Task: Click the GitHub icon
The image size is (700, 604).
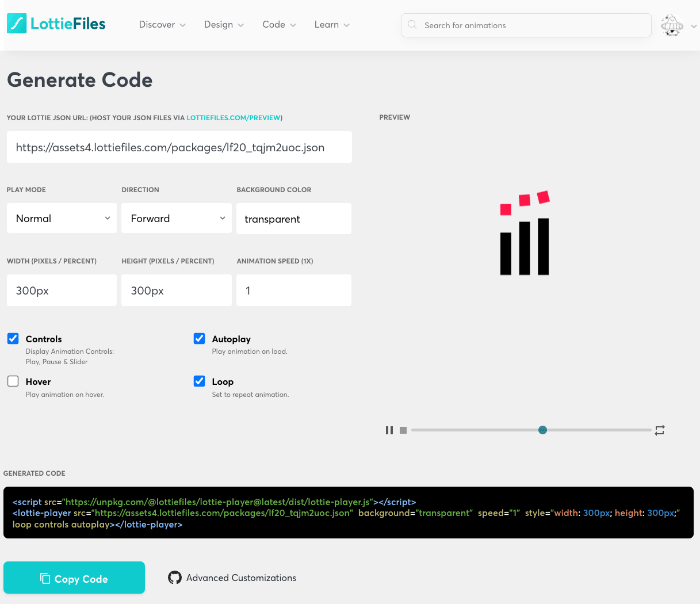Action: [175, 578]
